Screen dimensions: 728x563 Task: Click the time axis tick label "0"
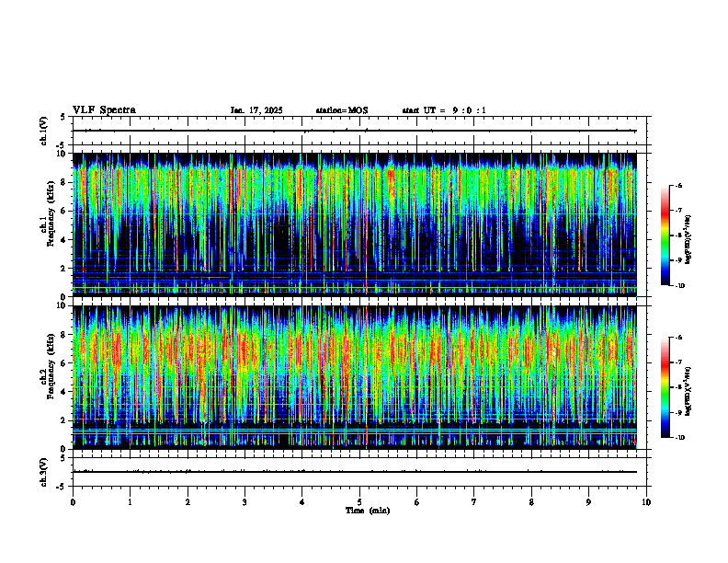coord(73,502)
